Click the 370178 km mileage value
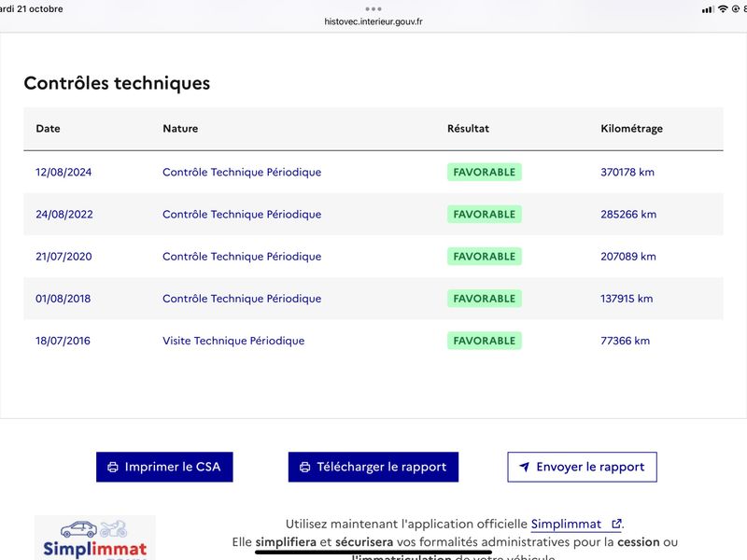The width and height of the screenshot is (747, 560). 627,173
